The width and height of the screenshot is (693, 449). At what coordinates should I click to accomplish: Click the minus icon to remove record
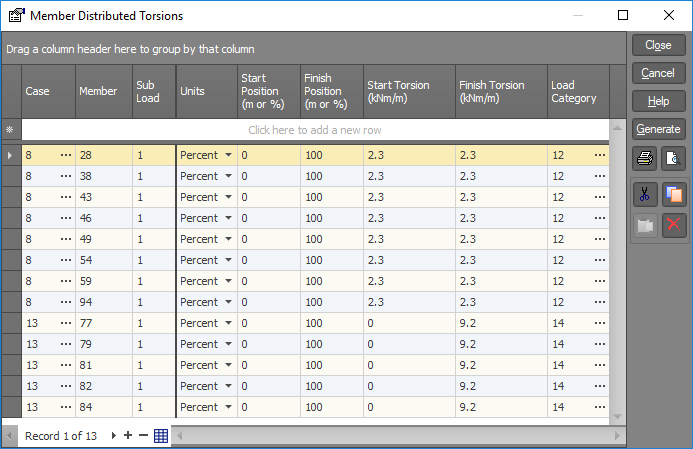[x=143, y=436]
